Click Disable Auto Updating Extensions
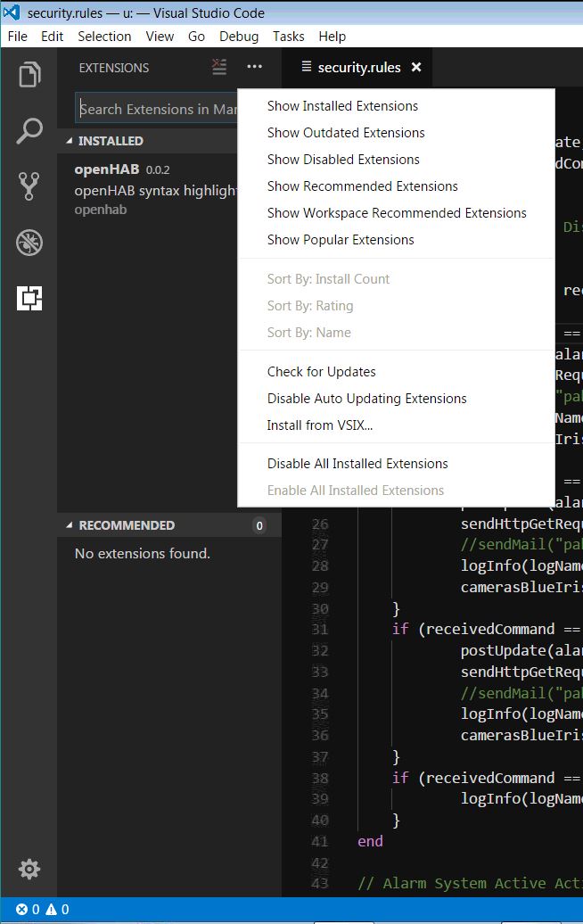This screenshot has height=924, width=583. 366,399
